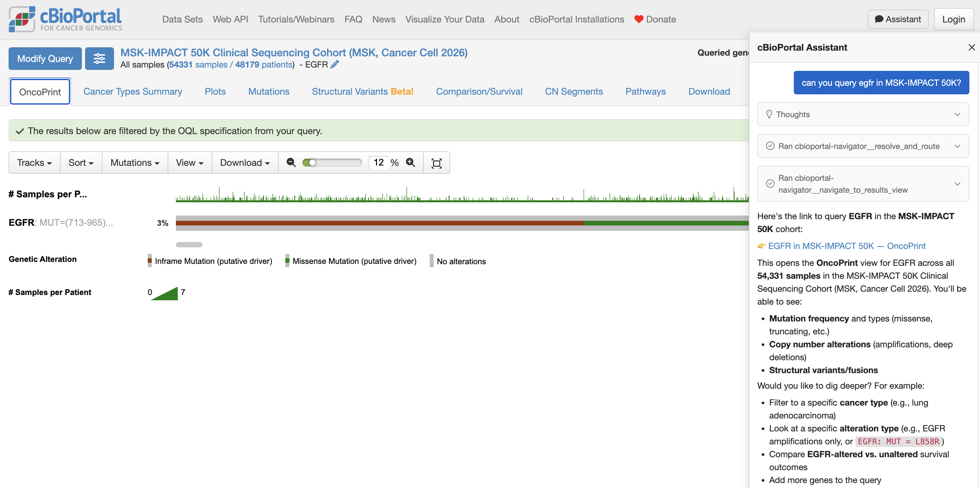Open the MSK-IMPACT 50K study title link
Image resolution: width=980 pixels, height=488 pixels.
click(x=294, y=52)
